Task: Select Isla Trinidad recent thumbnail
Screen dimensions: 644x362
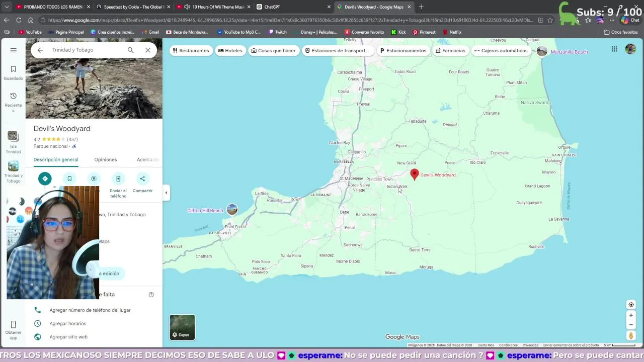Action: pos(13,143)
